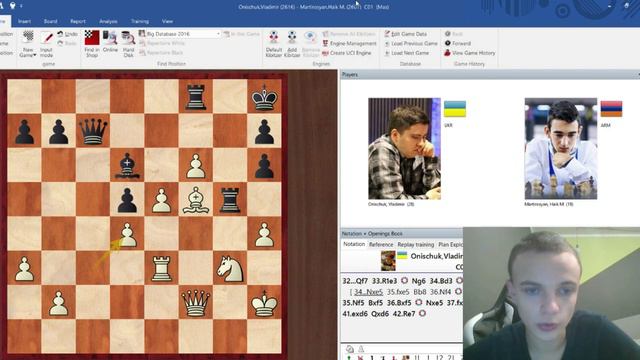Click the black king on h8
Screen dimensions: 640x360
click(x=264, y=97)
